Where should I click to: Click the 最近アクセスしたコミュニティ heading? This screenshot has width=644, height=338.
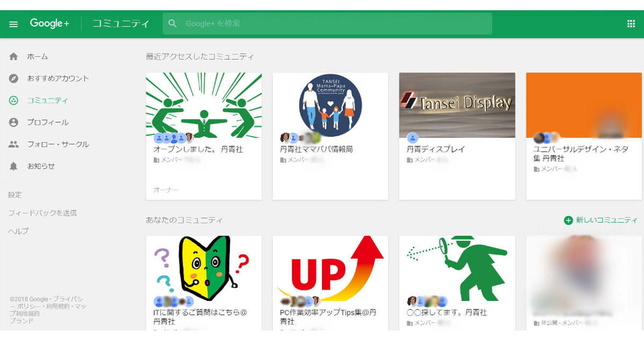[x=200, y=56]
